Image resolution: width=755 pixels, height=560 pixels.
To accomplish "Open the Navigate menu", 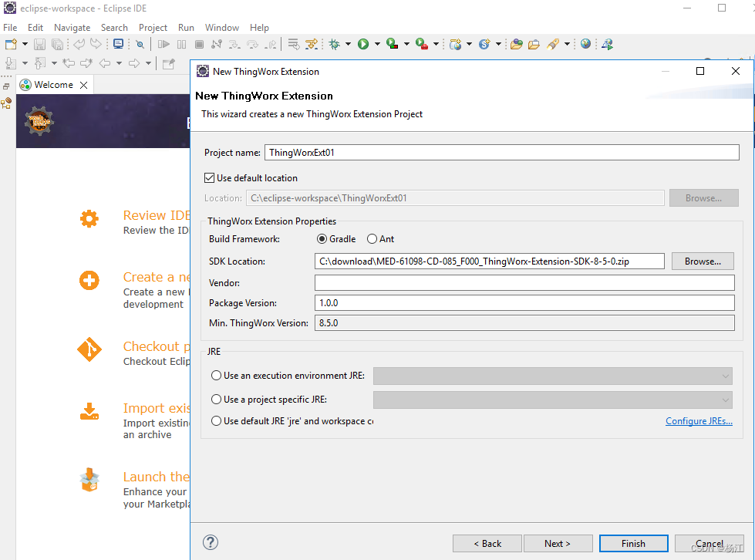I will [x=72, y=28].
